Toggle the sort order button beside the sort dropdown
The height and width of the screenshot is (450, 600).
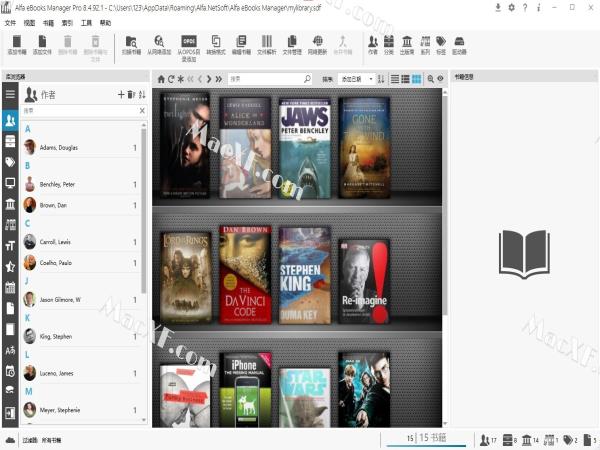click(381, 79)
